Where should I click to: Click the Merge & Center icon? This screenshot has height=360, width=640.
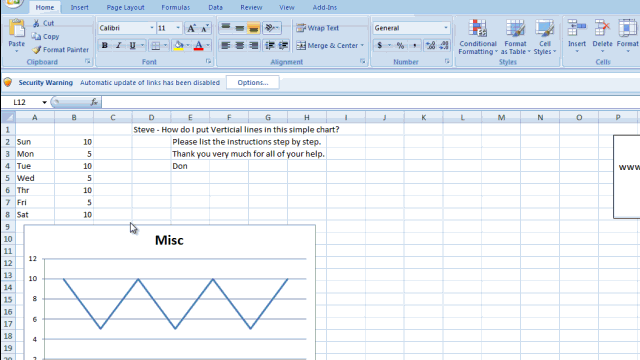tap(301, 45)
